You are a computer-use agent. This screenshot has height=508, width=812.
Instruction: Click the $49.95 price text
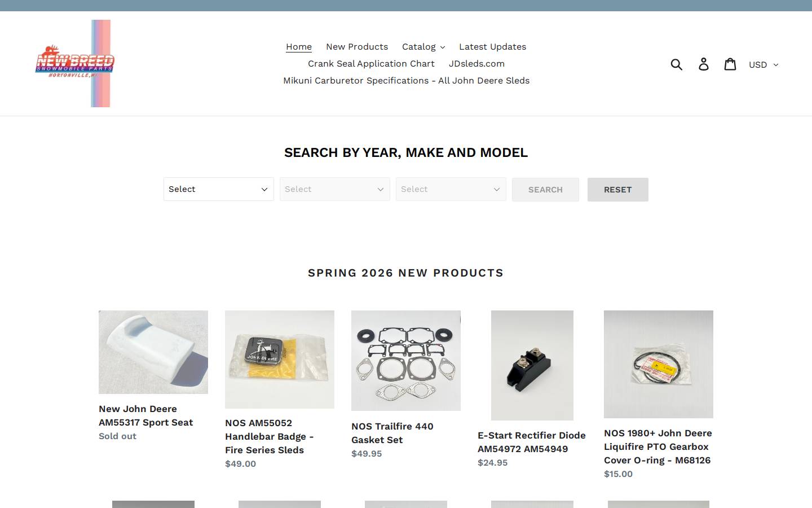click(367, 454)
